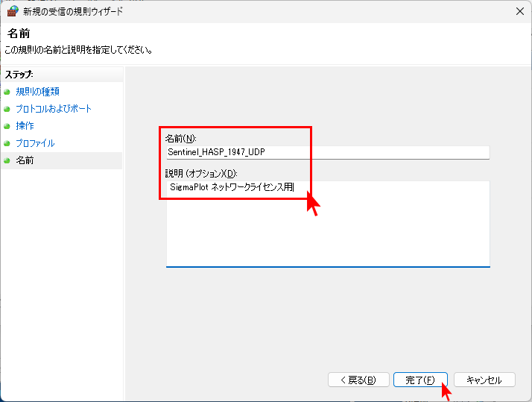Click the 説明 (オプション)(D): label
The height and width of the screenshot is (402, 532).
(200, 174)
